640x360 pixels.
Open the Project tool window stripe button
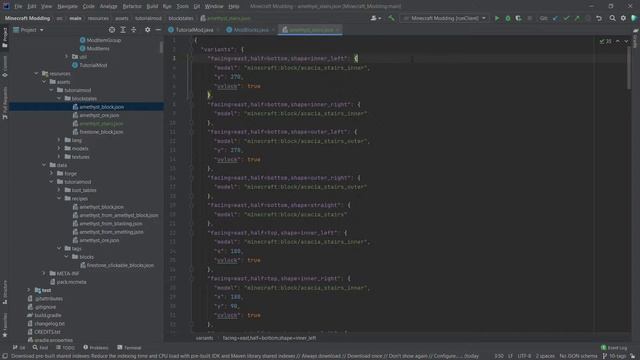[x=5, y=38]
